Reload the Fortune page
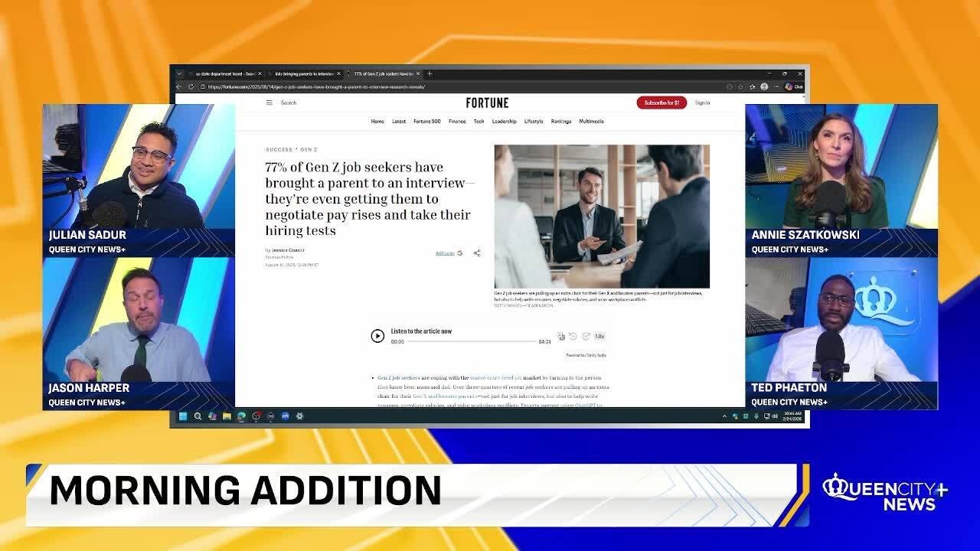This screenshot has width=980, height=551. [191, 86]
